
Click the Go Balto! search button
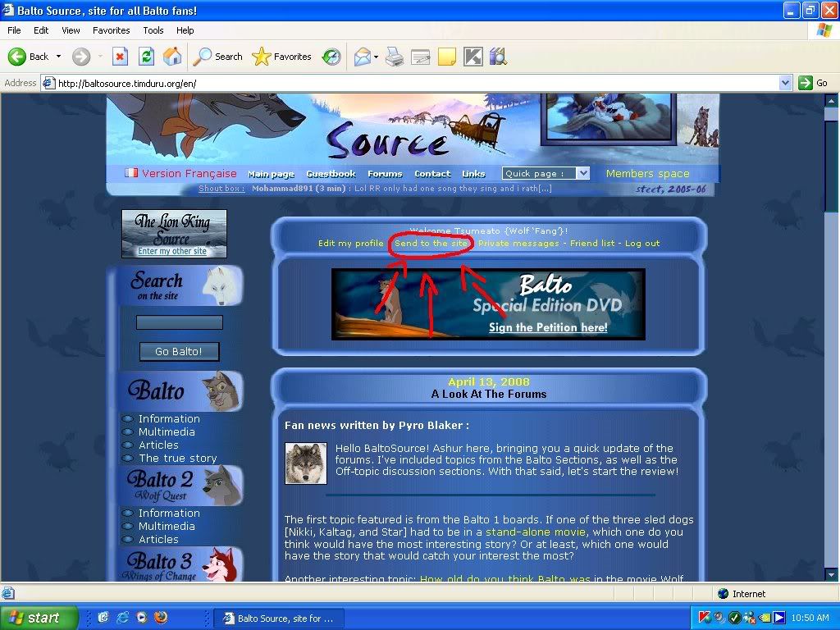pos(179,351)
